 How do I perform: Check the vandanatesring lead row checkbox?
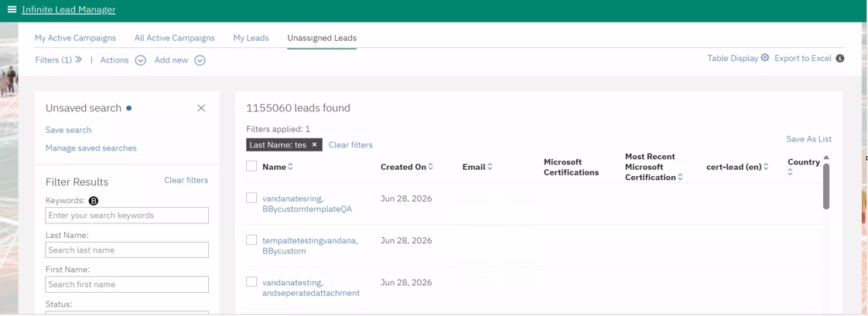(x=251, y=198)
